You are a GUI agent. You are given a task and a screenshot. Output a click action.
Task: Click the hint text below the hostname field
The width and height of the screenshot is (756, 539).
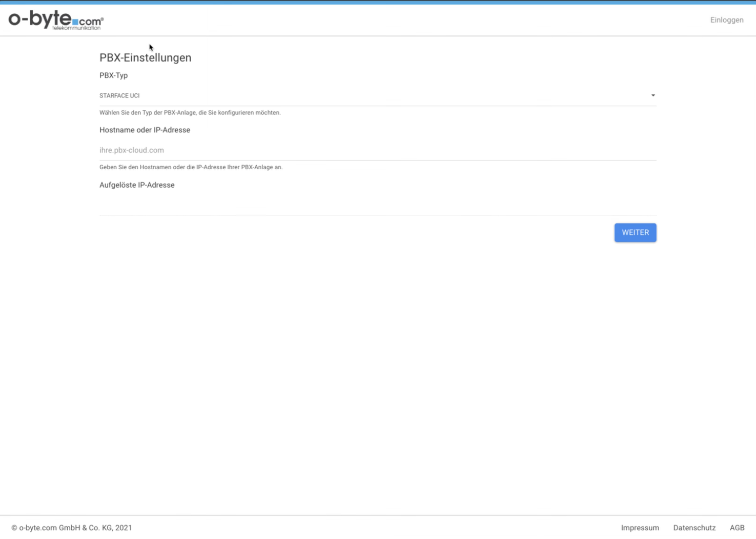pyautogui.click(x=191, y=167)
